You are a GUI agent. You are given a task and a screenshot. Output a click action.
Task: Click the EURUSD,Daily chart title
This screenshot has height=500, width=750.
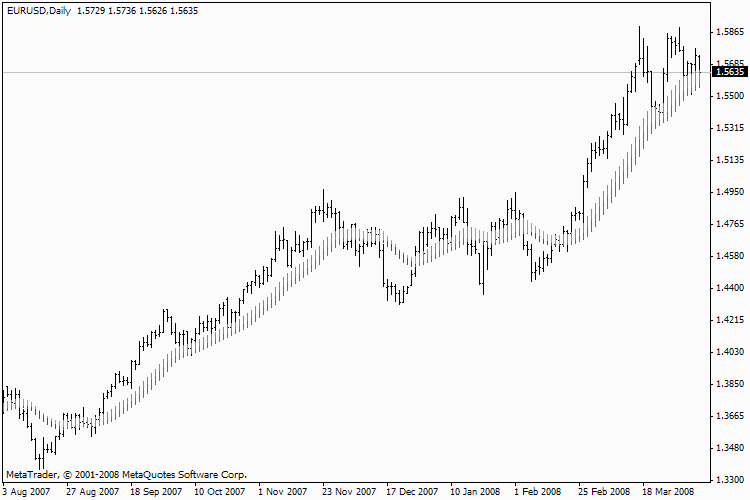click(36, 9)
